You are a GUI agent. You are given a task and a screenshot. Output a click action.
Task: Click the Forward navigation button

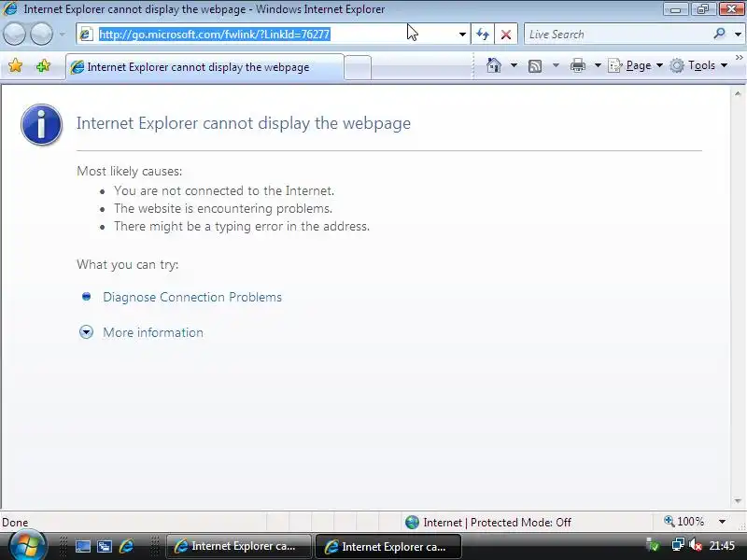pyautogui.click(x=41, y=35)
